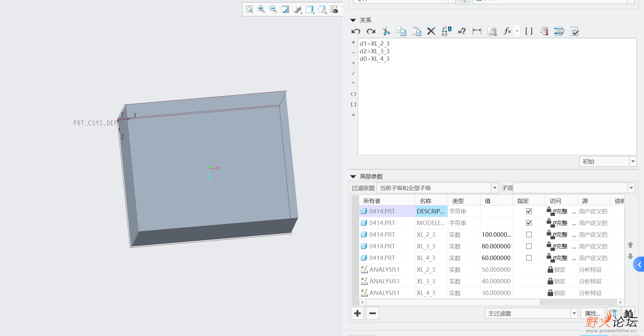The height and width of the screenshot is (336, 644).
Task: Toggle dimension names and values icon
Action: pyautogui.click(x=446, y=31)
